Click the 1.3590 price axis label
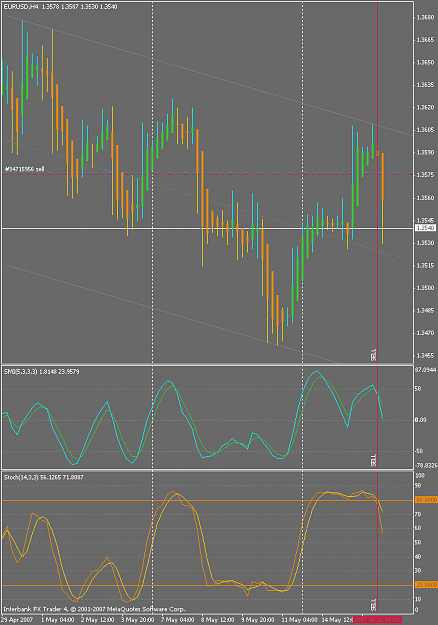Image resolution: width=438 pixels, height=625 pixels. click(x=425, y=152)
